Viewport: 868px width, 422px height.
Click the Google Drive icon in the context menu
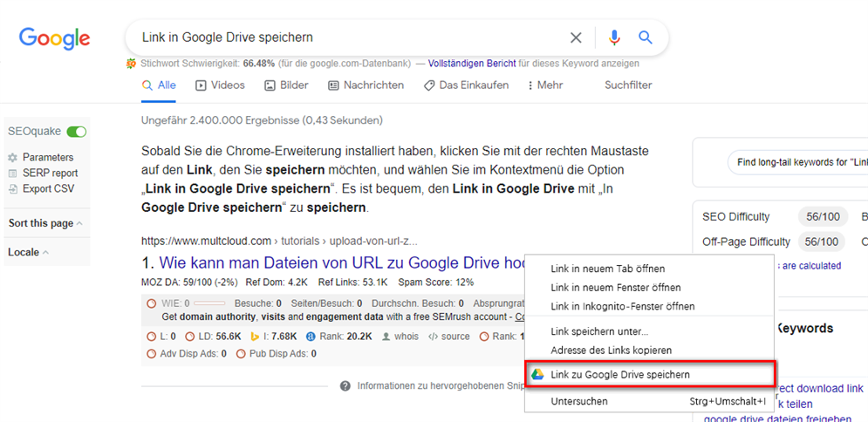click(x=538, y=374)
